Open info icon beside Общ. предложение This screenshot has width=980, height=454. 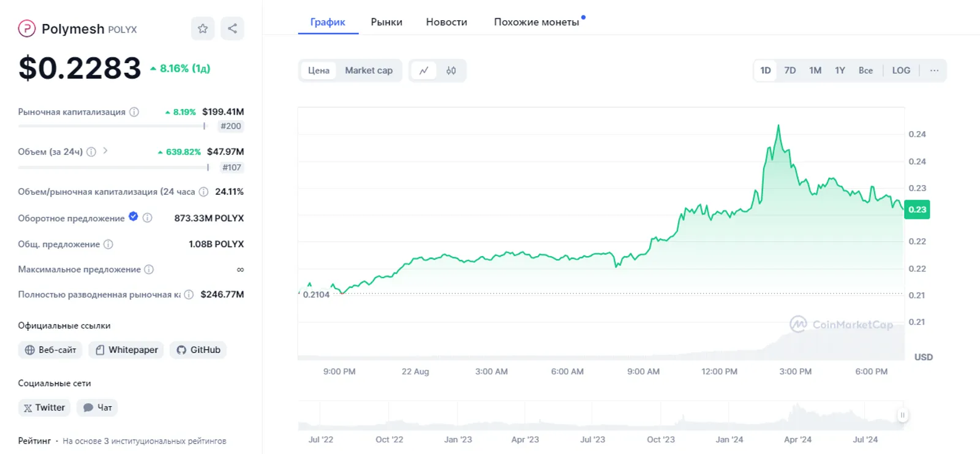108,244
